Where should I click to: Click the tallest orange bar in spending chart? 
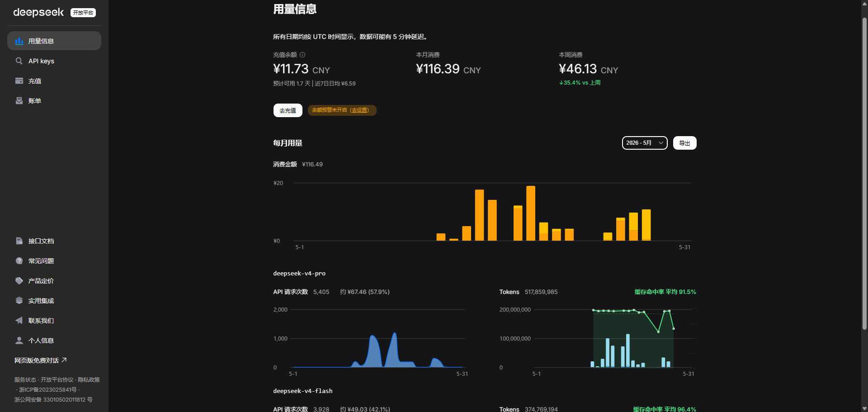[531, 213]
